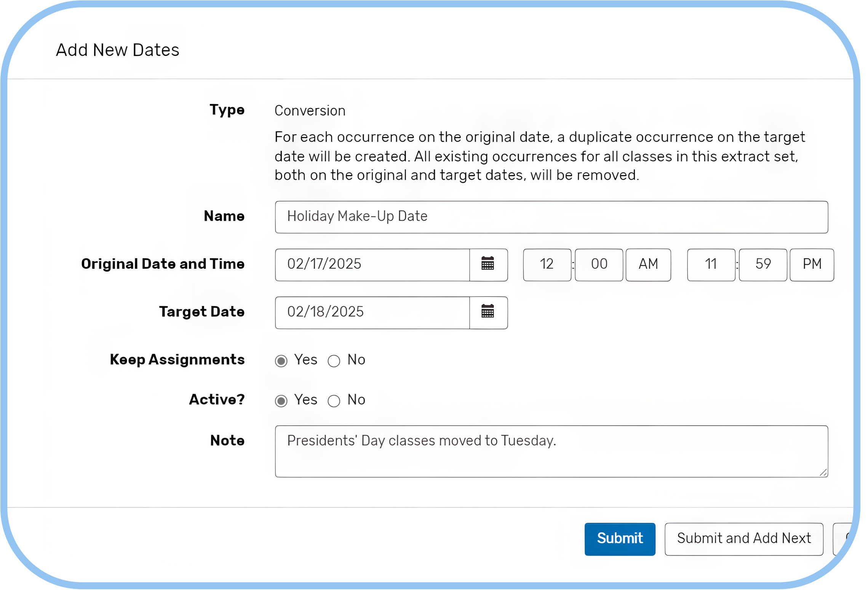Screen dimensions: 868x590
Task: Set Active to Yes
Action: pyautogui.click(x=281, y=401)
